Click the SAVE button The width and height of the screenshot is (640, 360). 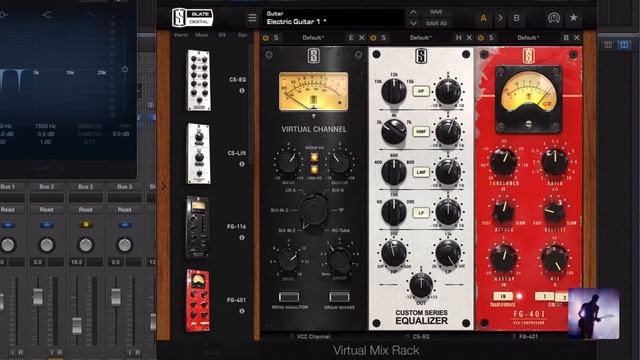coord(436,12)
